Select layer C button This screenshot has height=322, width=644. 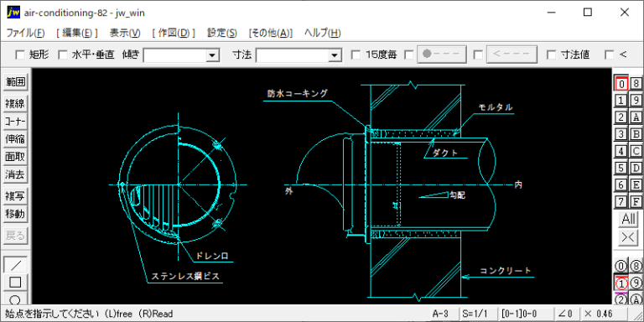tap(636, 151)
